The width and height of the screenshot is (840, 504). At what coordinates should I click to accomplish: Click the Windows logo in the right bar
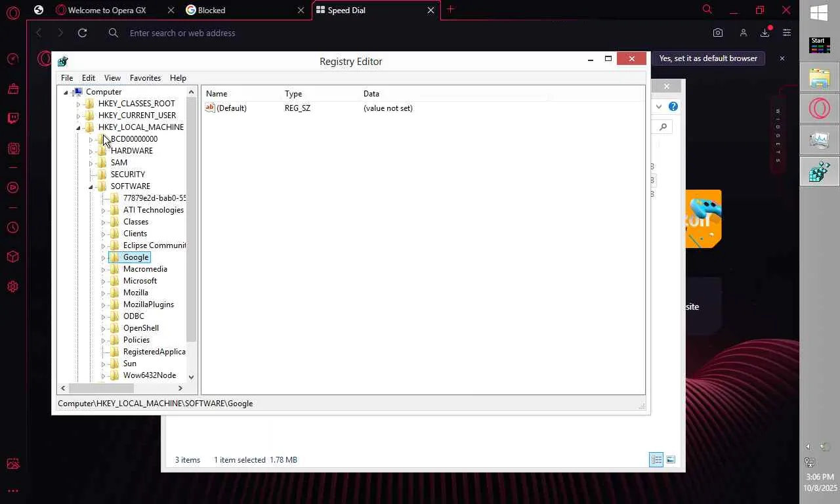[x=819, y=13]
